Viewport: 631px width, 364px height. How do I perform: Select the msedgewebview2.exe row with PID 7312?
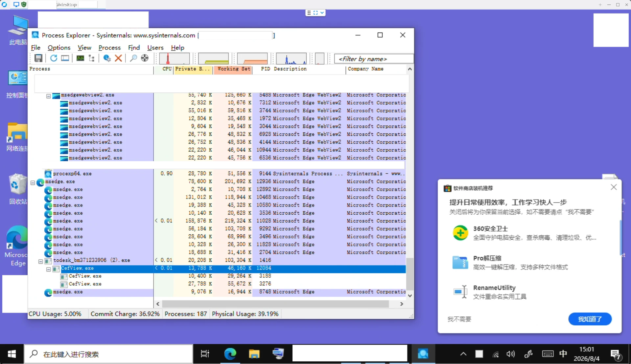(x=217, y=103)
